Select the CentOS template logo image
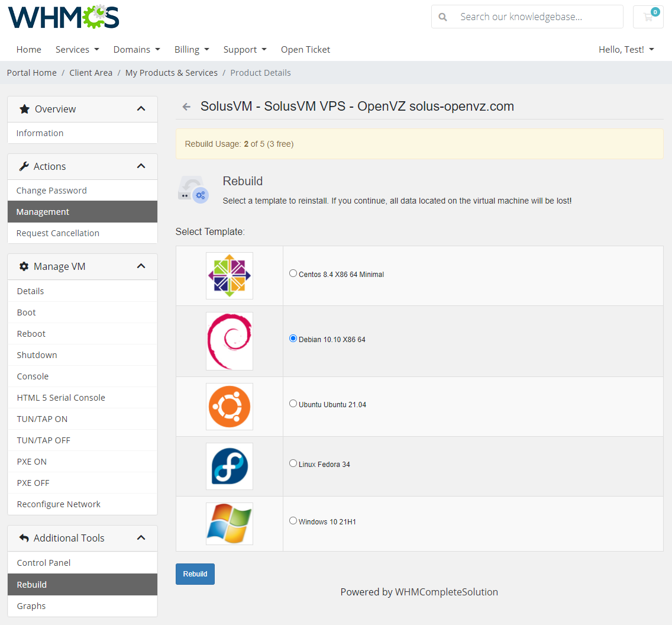 pos(229,275)
